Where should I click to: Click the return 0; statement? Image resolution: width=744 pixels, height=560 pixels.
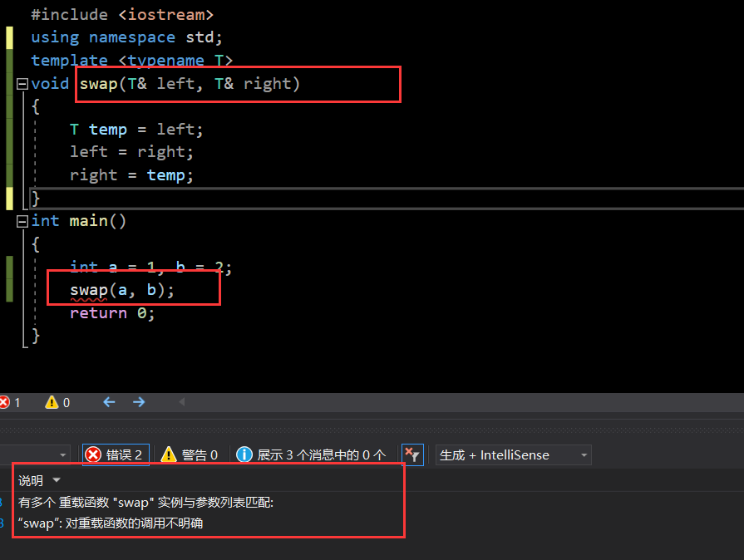(x=112, y=313)
